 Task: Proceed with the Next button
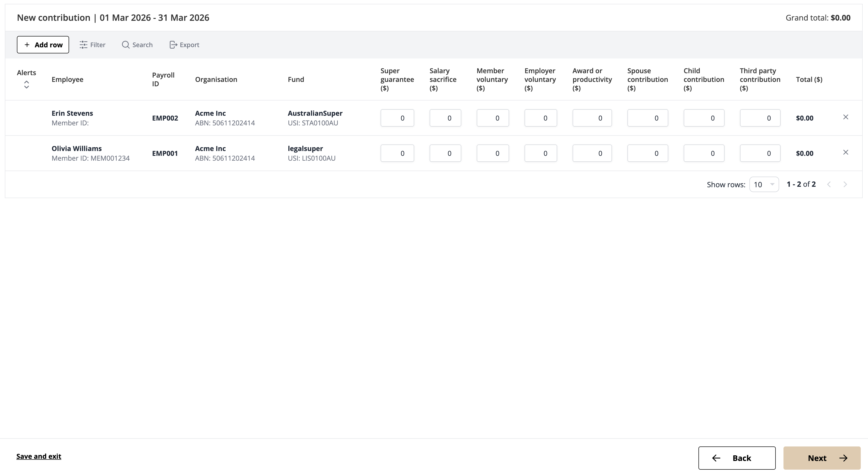[x=822, y=458]
